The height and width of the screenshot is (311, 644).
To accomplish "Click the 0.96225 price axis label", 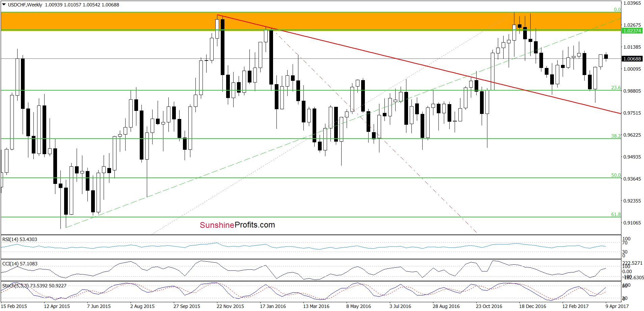I will tap(632, 135).
